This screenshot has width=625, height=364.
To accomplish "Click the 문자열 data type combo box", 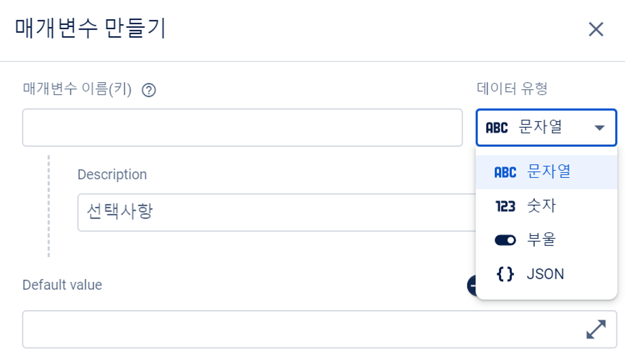I will click(x=546, y=128).
